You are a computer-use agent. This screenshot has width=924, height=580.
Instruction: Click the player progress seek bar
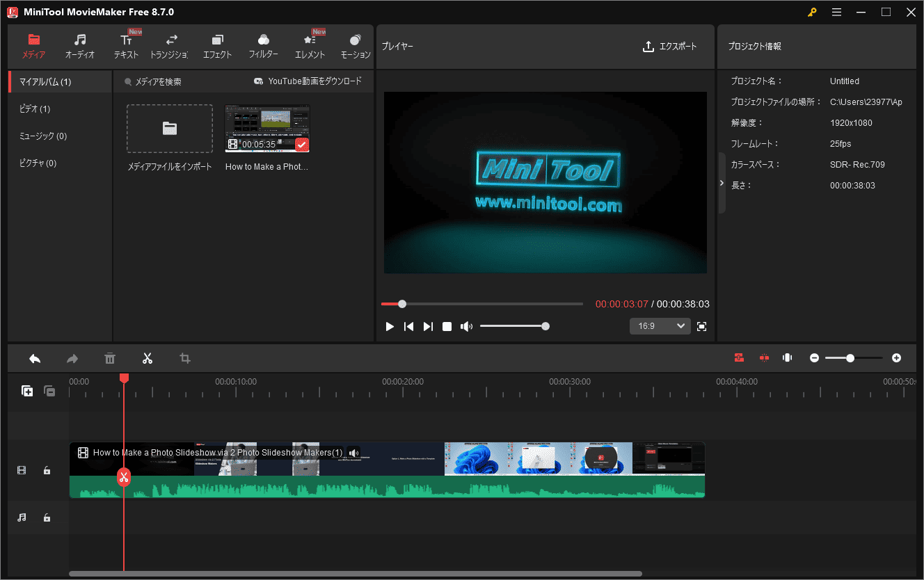(482, 304)
